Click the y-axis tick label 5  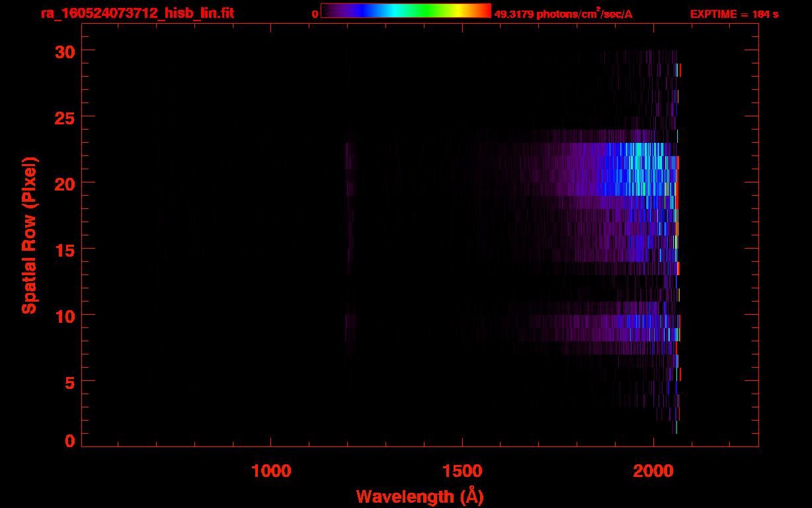point(69,382)
